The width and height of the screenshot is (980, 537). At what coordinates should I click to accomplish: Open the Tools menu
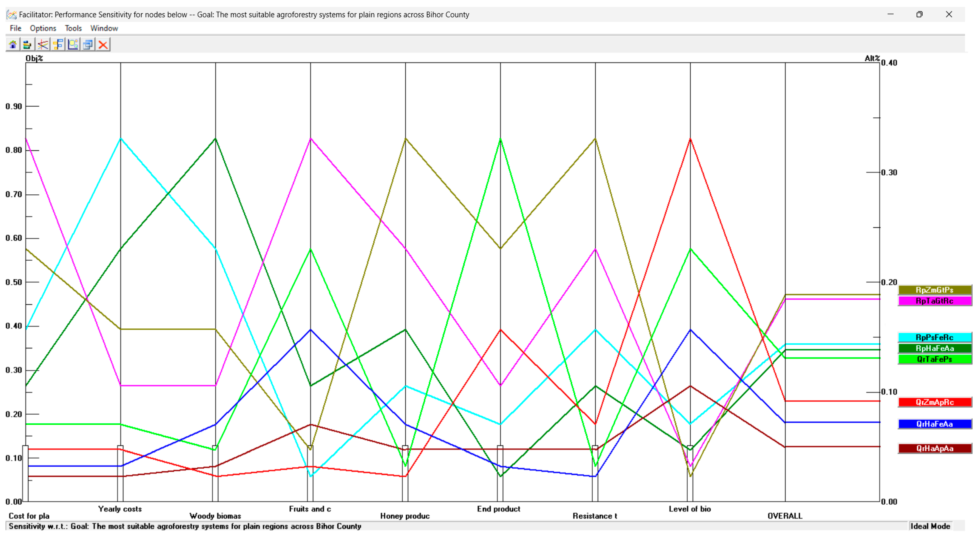coord(73,28)
